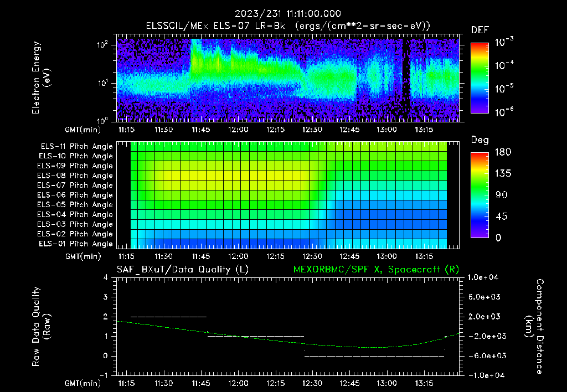
Task: Click GMT(min) label under the data quality panel
Action: click(83, 383)
